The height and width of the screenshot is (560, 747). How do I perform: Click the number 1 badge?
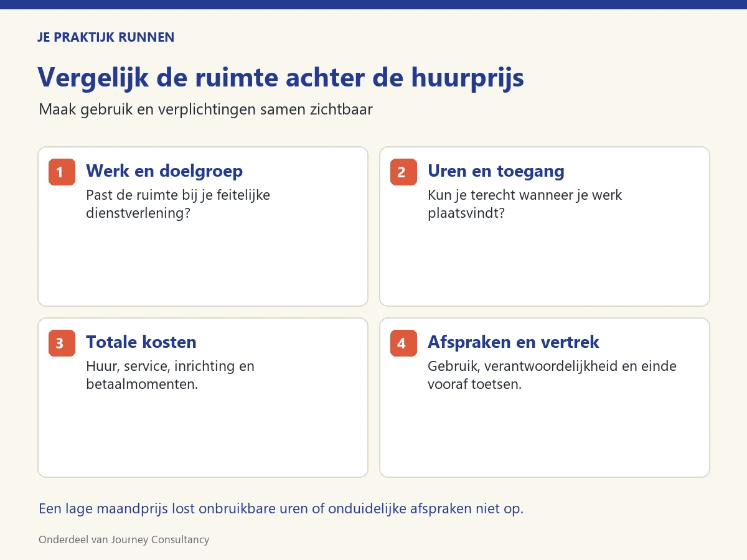pyautogui.click(x=62, y=172)
